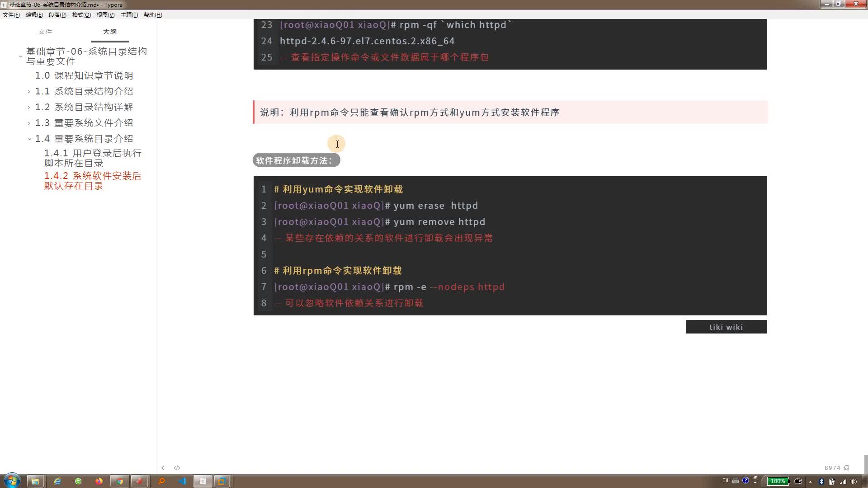Open the on-screen keyboard tray icon
Screen dimensions: 868x488
click(x=735, y=481)
